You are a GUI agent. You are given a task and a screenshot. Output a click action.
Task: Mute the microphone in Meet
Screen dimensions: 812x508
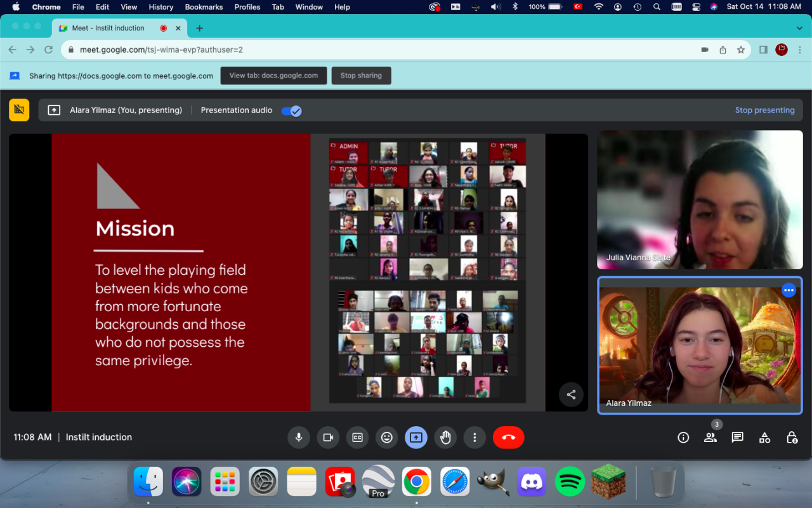tap(298, 438)
